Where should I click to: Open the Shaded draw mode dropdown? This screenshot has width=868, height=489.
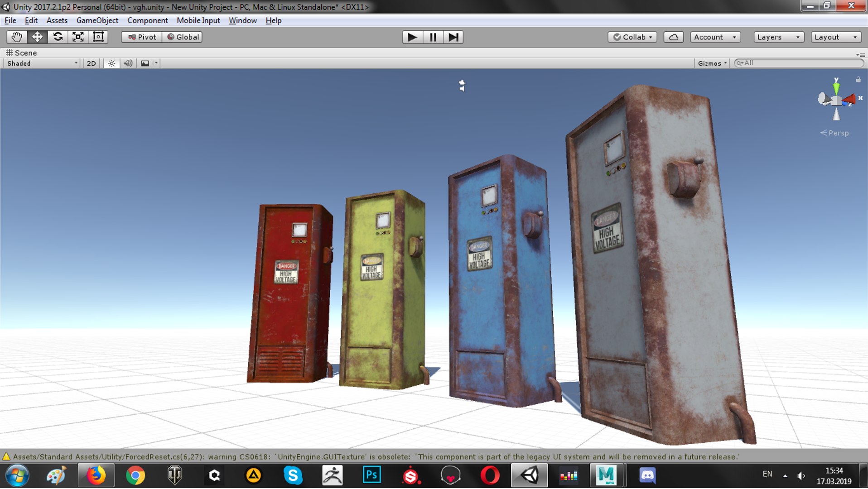42,63
